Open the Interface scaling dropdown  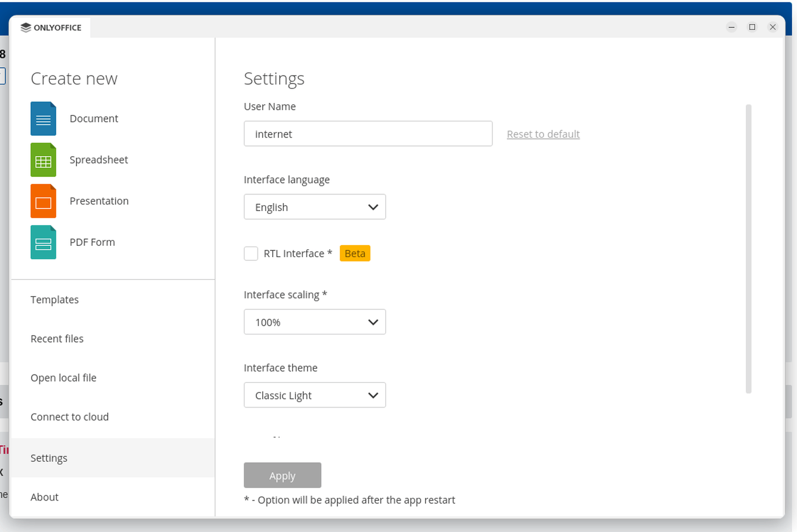[314, 322]
